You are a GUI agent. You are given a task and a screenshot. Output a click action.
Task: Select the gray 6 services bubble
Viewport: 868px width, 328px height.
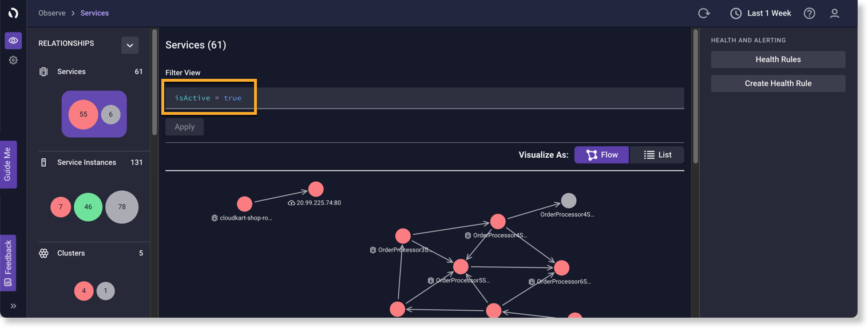pos(111,114)
